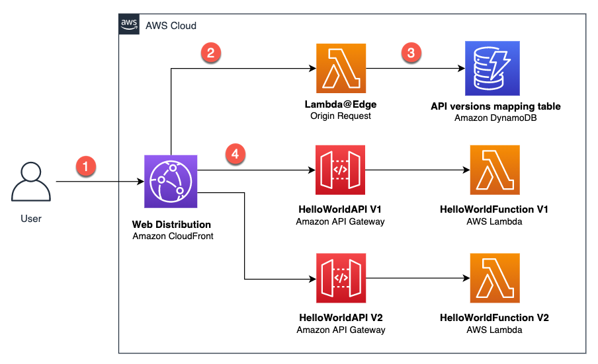Click the AWS Cloud label text
This screenshot has width=598, height=364.
[171, 26]
